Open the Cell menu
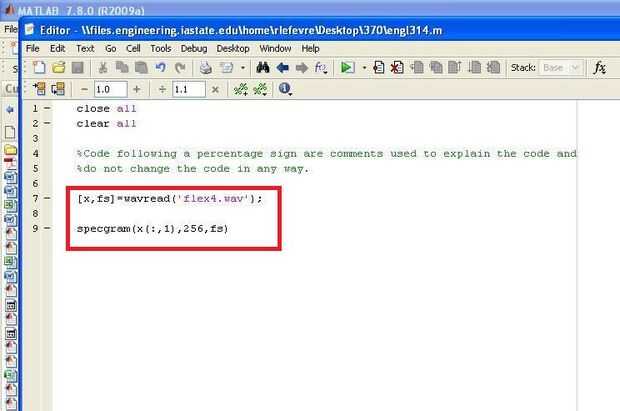 point(133,49)
